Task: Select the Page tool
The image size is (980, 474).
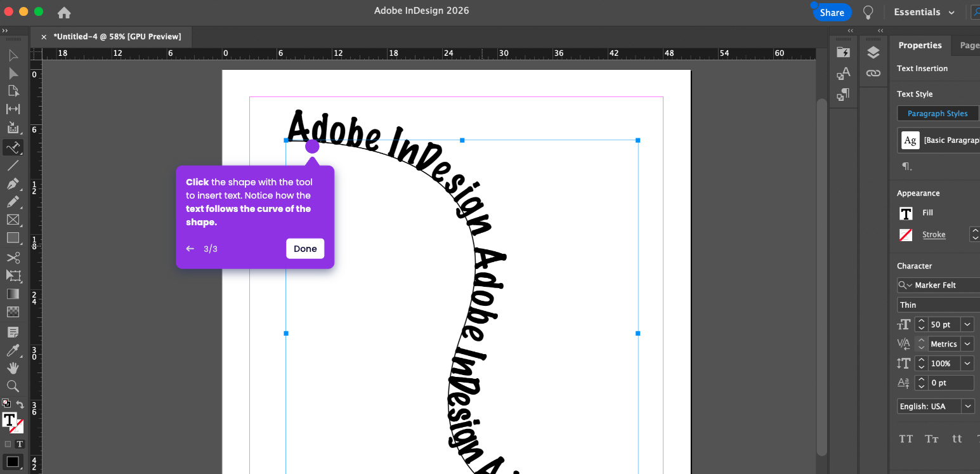Action: 13,91
